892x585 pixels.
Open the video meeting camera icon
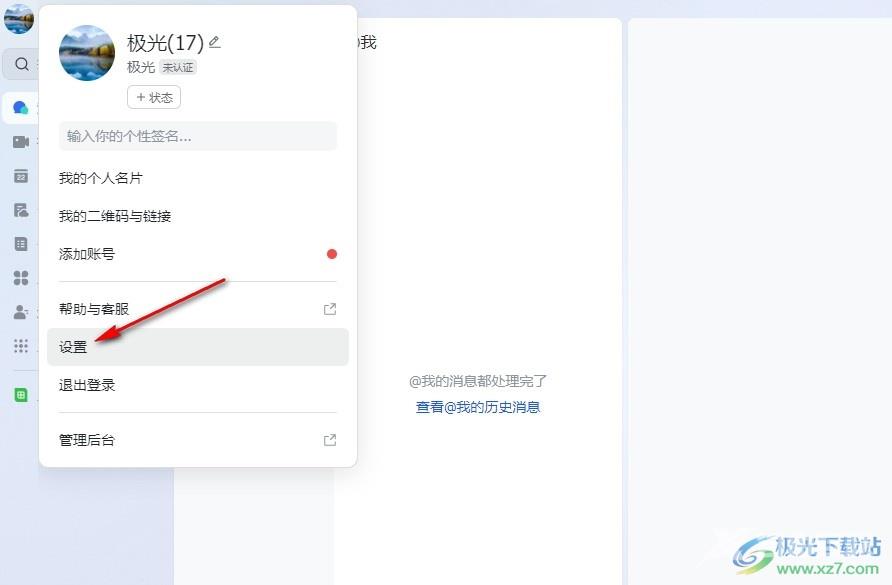tap(20, 142)
